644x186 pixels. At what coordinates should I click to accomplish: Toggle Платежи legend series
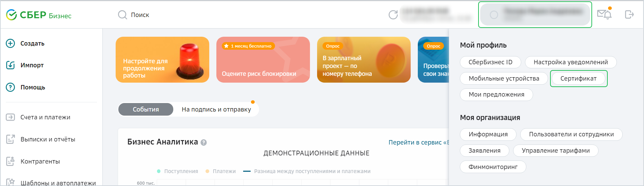(220, 171)
